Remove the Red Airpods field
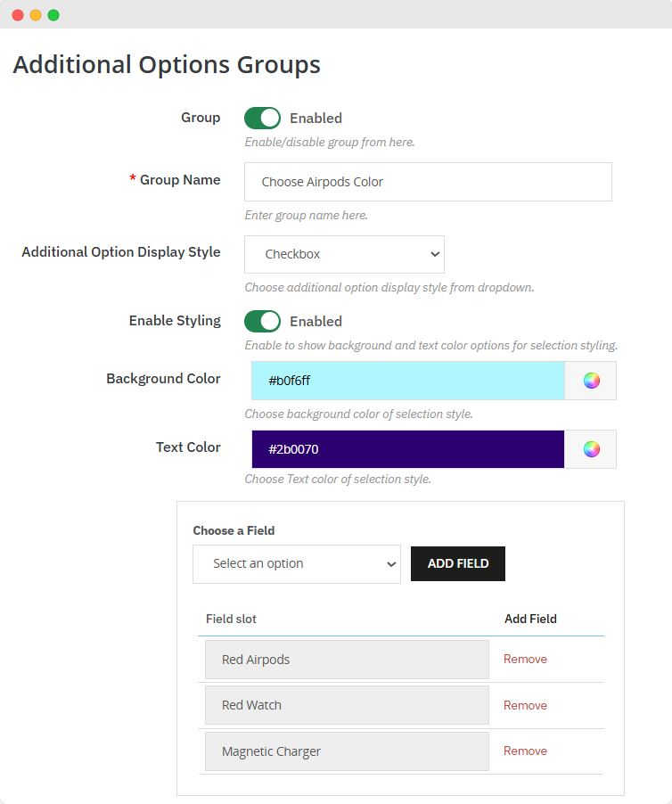Viewport: 672px width, 804px height. [525, 660]
